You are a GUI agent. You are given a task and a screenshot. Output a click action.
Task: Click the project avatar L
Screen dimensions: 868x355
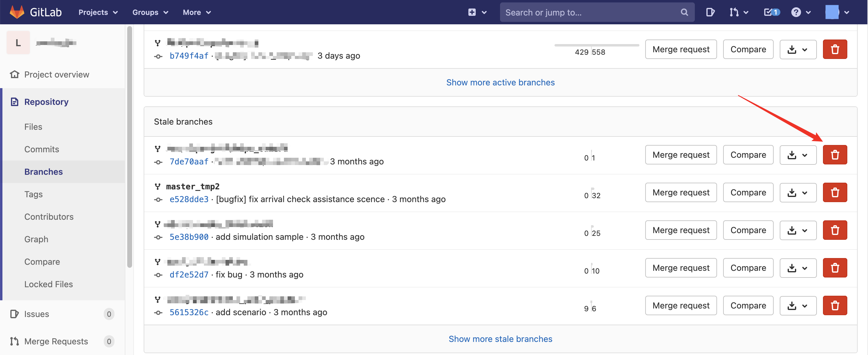tap(18, 43)
